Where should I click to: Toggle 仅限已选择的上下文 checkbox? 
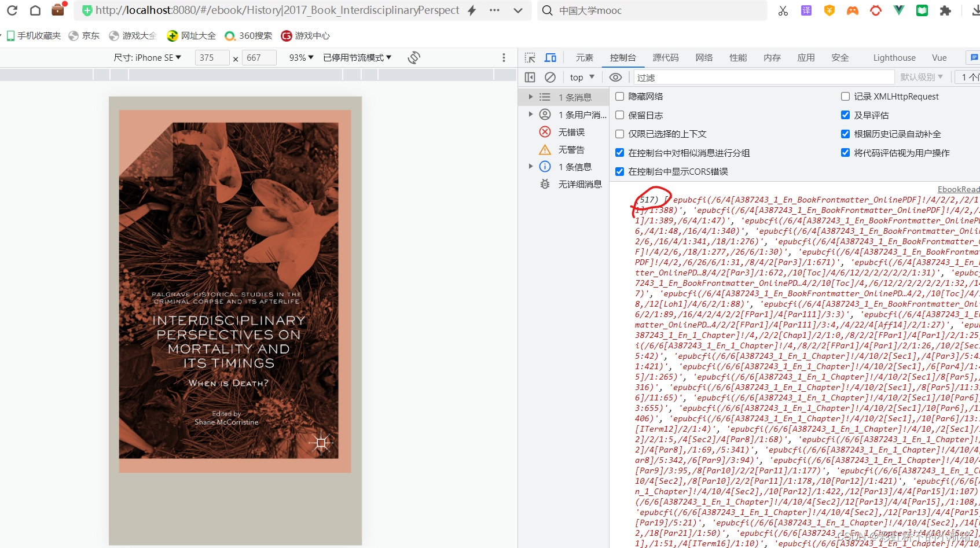(x=619, y=134)
